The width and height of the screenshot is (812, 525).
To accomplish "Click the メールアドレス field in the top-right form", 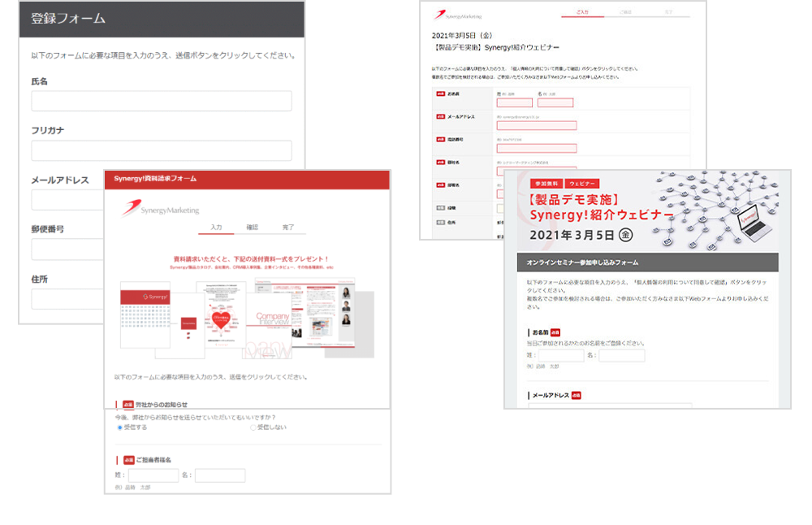I will coord(536,125).
